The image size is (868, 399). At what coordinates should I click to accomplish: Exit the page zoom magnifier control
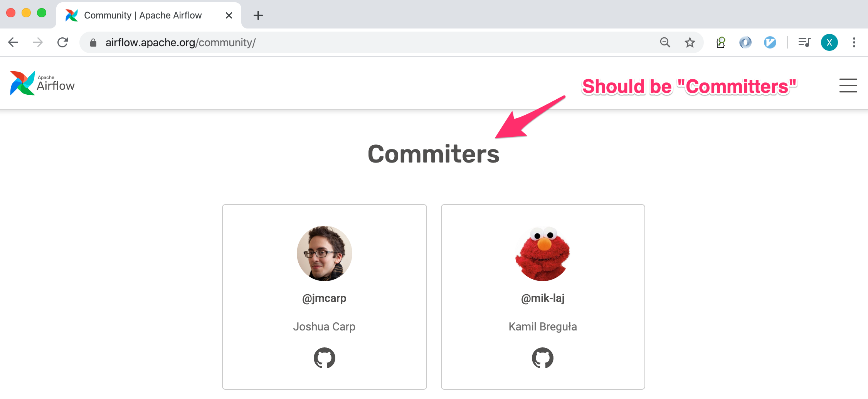tap(665, 42)
